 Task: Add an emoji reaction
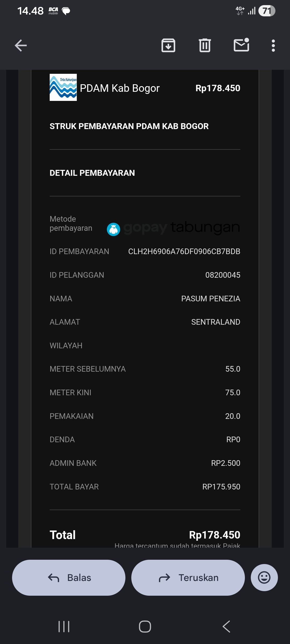click(264, 577)
